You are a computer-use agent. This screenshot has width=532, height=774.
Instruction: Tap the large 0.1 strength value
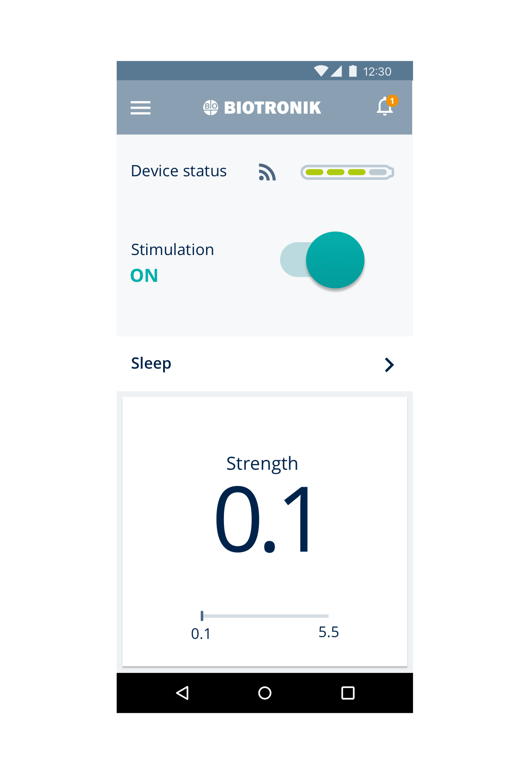[263, 520]
